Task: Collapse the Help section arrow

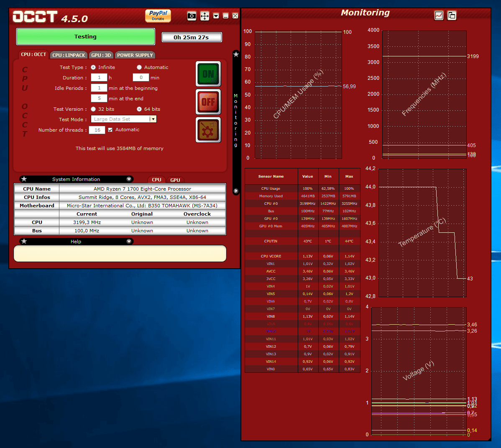Action: pyautogui.click(x=129, y=242)
